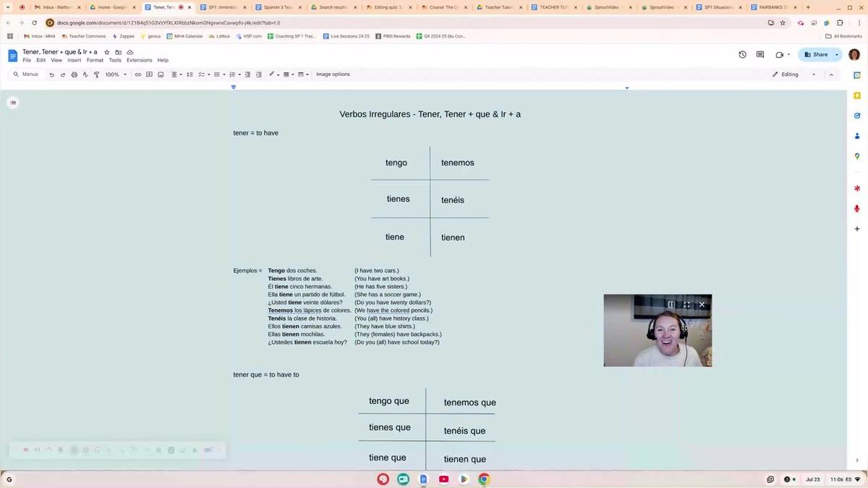Image resolution: width=868 pixels, height=488 pixels.
Task: Open the zoom level 100% dropdown
Action: click(115, 75)
